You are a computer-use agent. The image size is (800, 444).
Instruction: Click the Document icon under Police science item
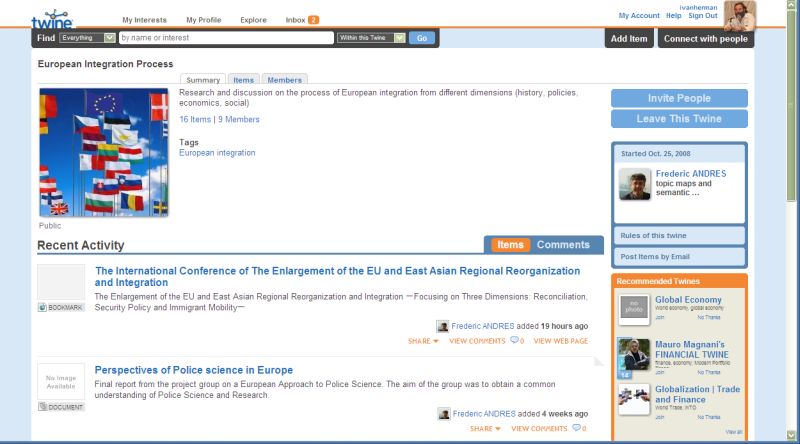pos(61,407)
